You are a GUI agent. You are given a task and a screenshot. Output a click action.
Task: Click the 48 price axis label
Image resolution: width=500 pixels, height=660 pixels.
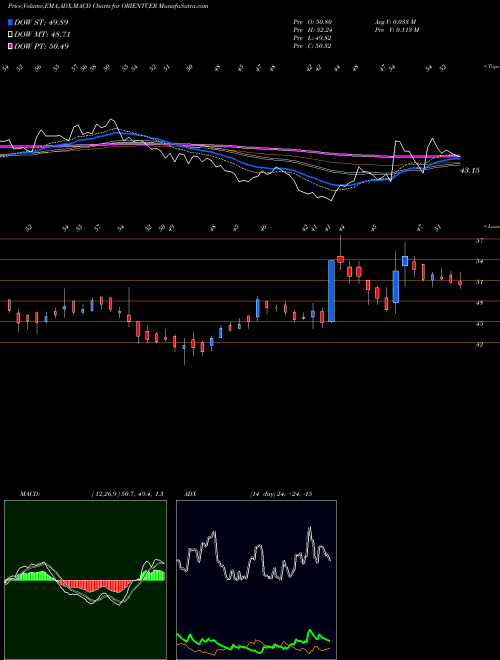pos(479,303)
